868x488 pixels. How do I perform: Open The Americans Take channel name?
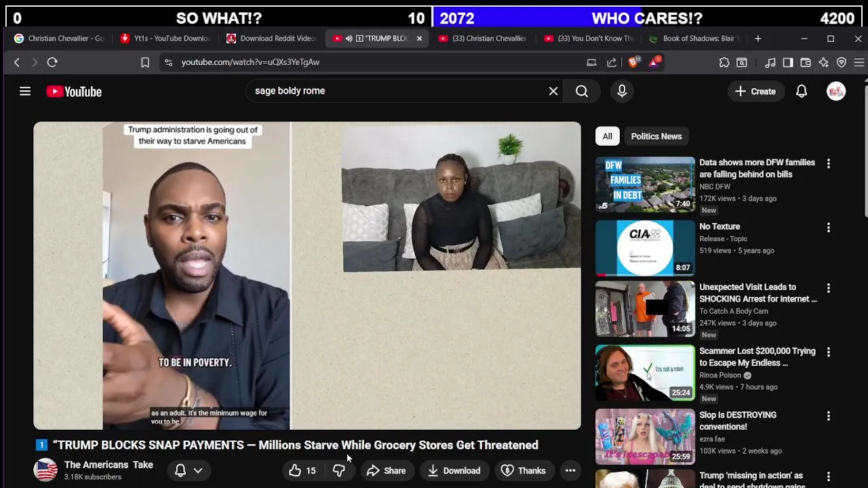pyautogui.click(x=108, y=465)
